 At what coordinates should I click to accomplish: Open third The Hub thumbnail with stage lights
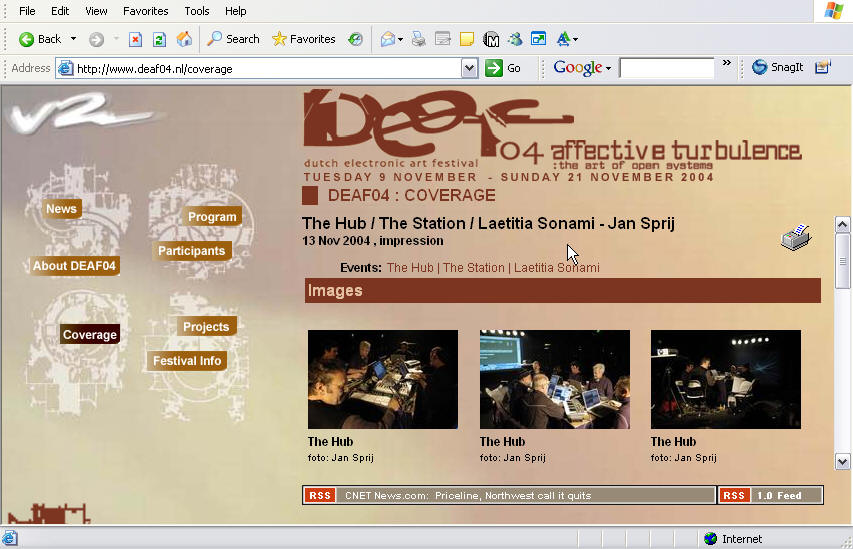pyautogui.click(x=726, y=379)
